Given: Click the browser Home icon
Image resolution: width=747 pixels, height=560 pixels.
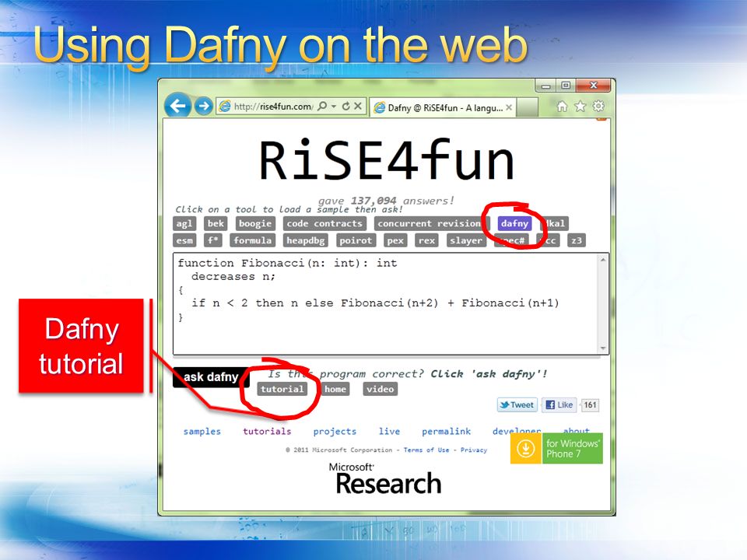Looking at the screenshot, I should click(562, 107).
